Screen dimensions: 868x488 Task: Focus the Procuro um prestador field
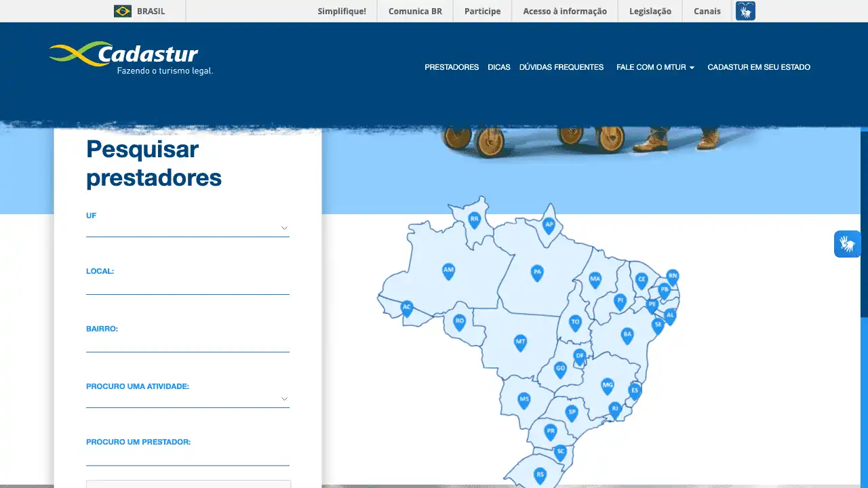coord(188,457)
